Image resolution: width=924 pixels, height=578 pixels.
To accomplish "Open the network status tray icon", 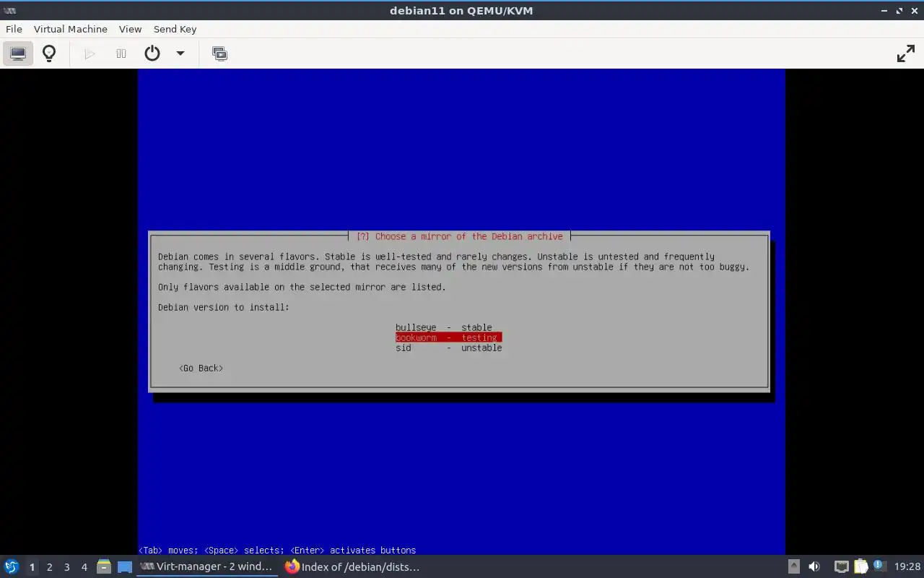I will (841, 566).
